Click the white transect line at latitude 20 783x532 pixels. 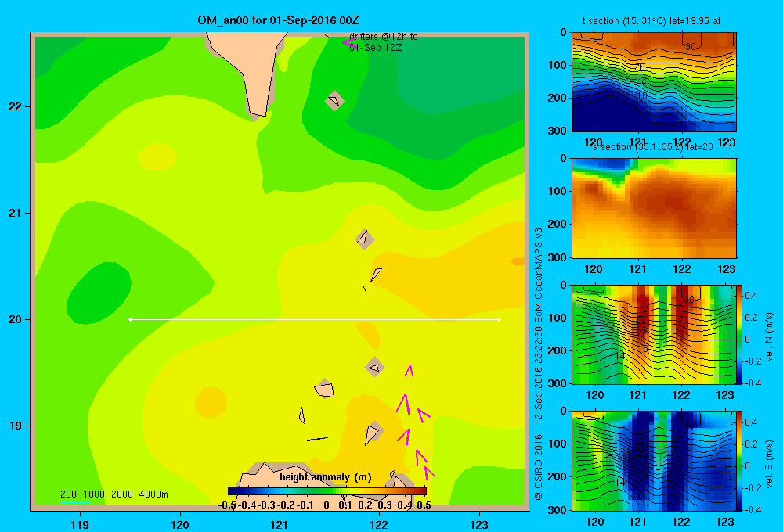315,319
